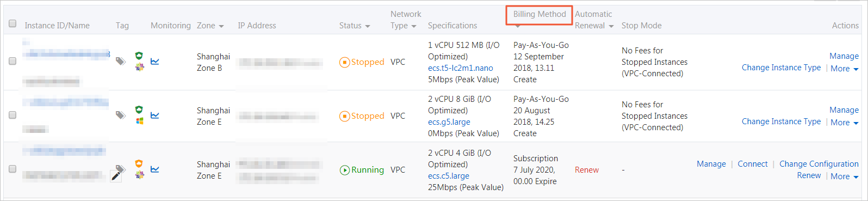The height and width of the screenshot is (201, 868).
Task: Click the tag icon of the ecs.t5 instance
Action: [x=121, y=61]
